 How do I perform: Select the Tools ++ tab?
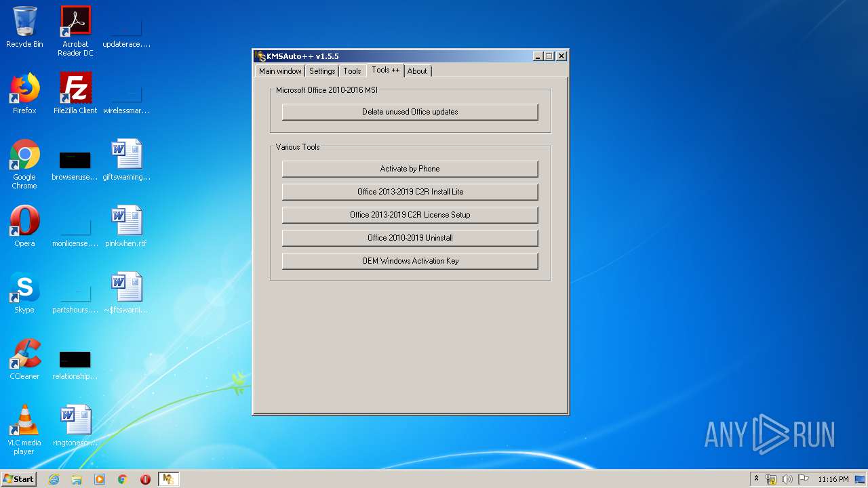386,70
